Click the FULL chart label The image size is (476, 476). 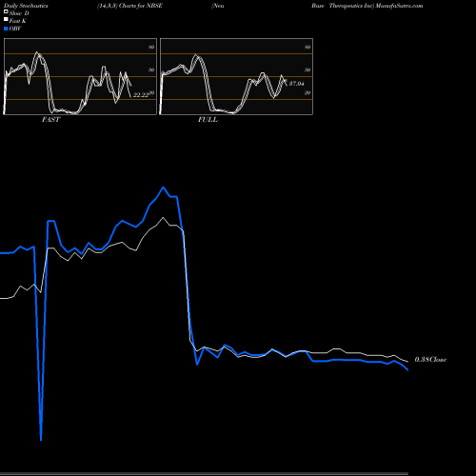tap(208, 119)
